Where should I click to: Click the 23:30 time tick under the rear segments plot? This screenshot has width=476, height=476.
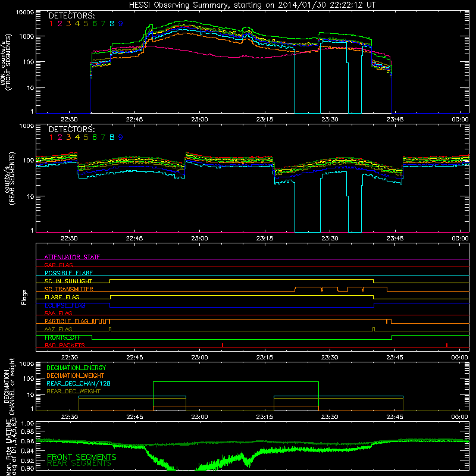point(330,239)
